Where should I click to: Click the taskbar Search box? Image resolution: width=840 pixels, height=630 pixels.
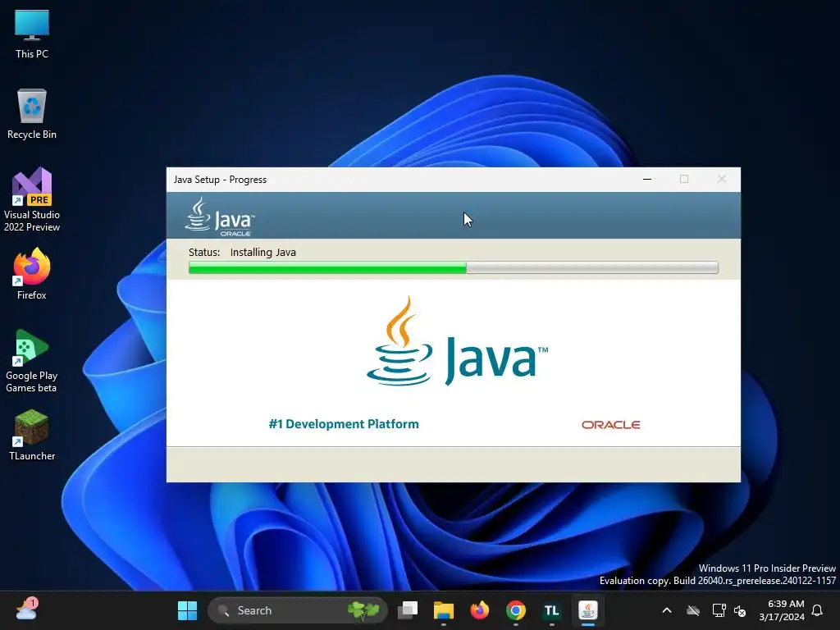point(297,610)
